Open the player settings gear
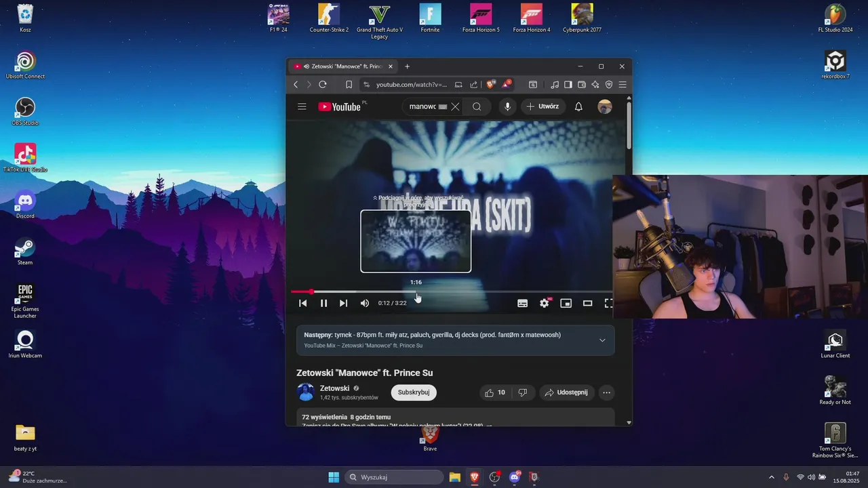Image resolution: width=868 pixels, height=488 pixels. coord(545,303)
